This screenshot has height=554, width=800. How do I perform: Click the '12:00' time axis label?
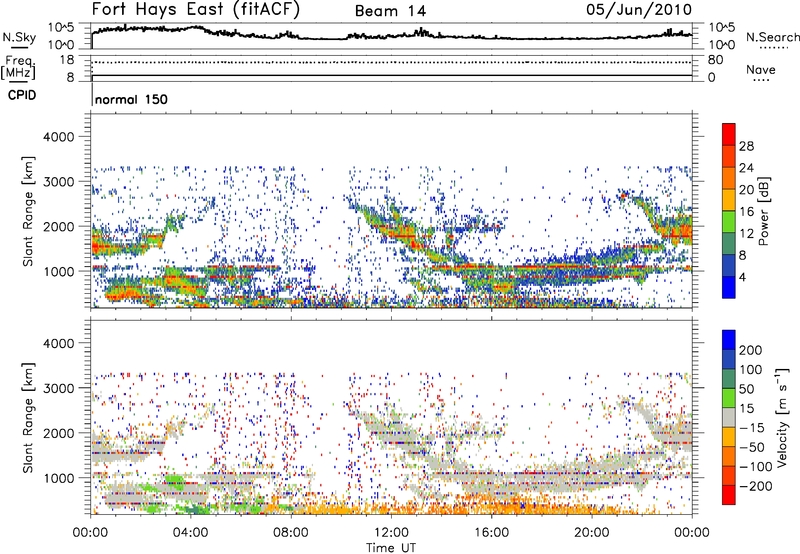(391, 533)
